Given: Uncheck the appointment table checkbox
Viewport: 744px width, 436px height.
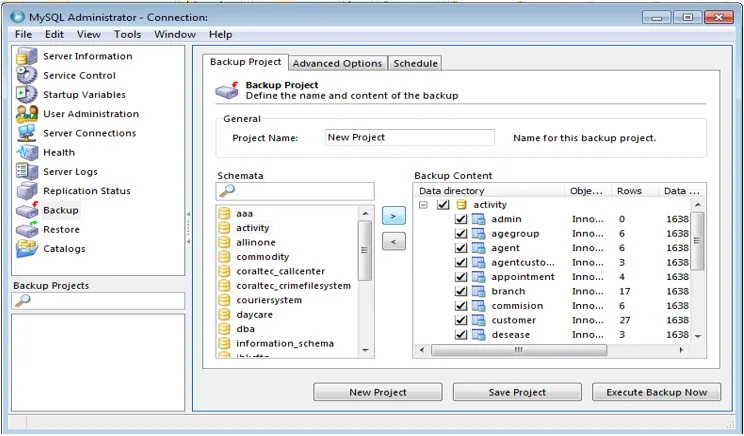Looking at the screenshot, I should 460,277.
